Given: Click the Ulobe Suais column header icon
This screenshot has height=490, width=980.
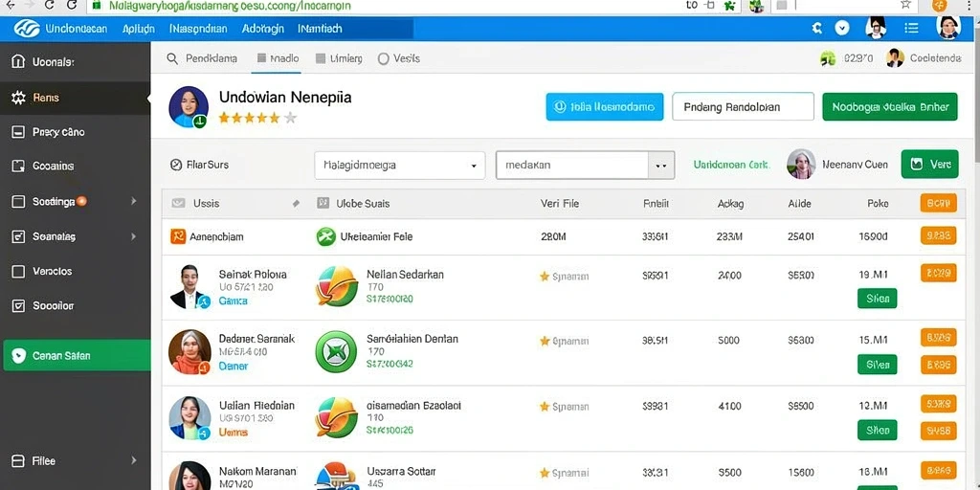Looking at the screenshot, I should (x=323, y=203).
